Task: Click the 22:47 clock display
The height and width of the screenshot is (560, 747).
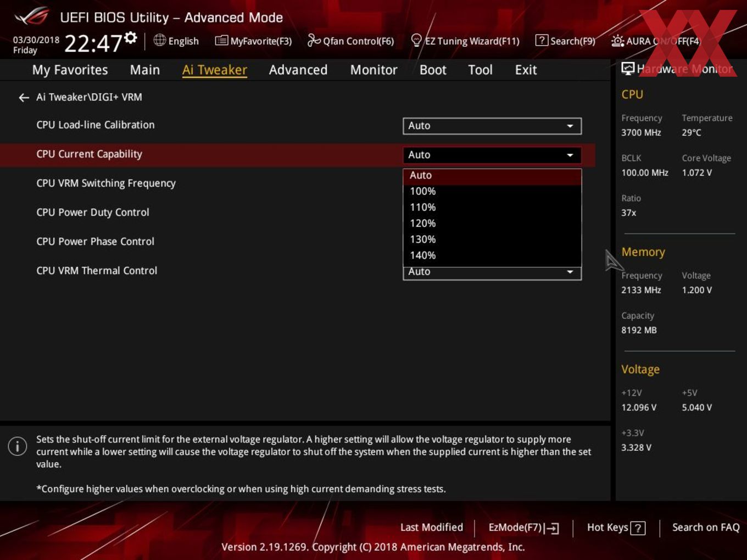Action: (93, 43)
